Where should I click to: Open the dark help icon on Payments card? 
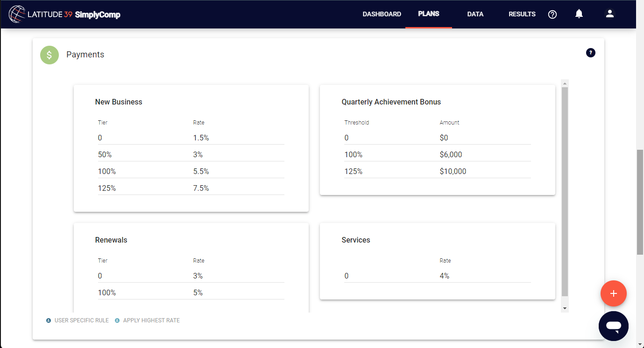[x=591, y=53]
